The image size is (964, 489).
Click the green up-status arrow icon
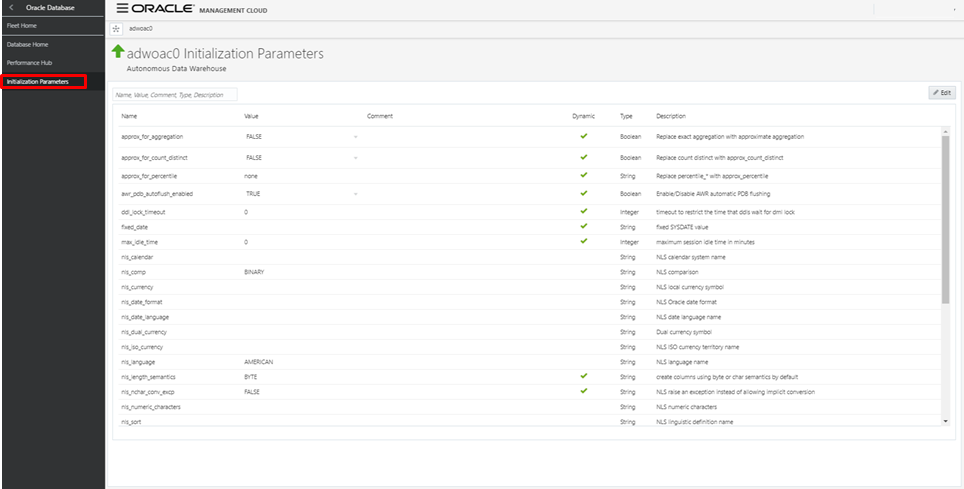118,52
